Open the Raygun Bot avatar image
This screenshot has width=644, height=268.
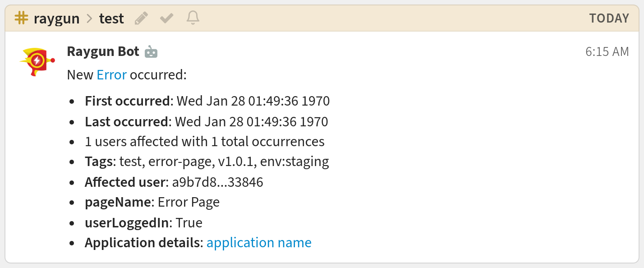(x=37, y=61)
